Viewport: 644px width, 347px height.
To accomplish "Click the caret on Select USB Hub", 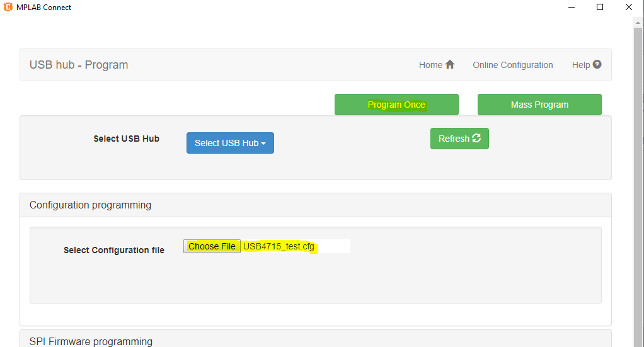I will click(263, 144).
